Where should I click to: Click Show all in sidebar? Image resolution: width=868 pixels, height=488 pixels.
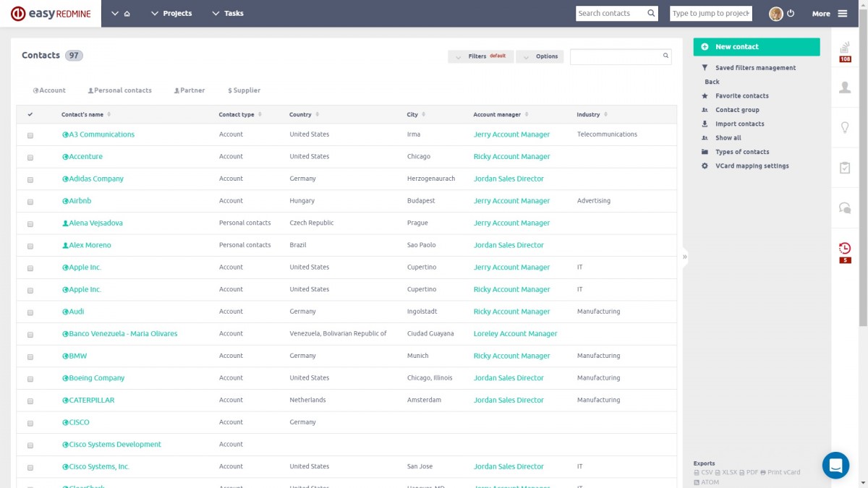click(x=728, y=138)
